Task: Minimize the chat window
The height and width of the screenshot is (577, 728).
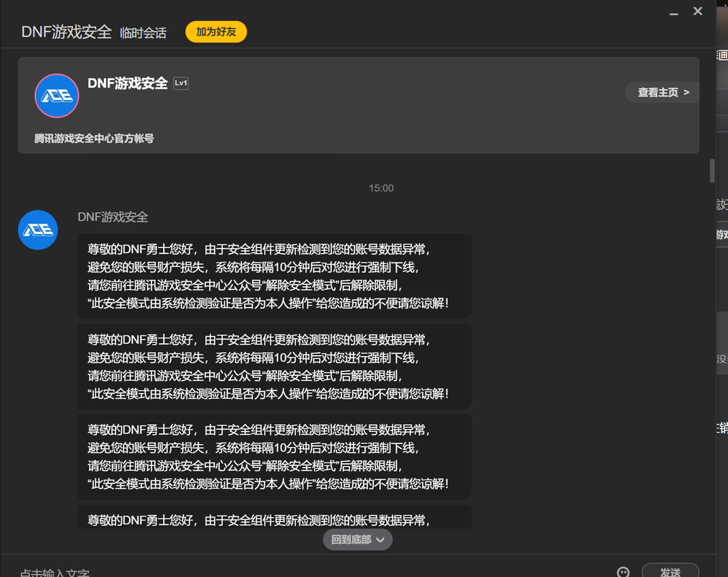Action: click(x=674, y=12)
